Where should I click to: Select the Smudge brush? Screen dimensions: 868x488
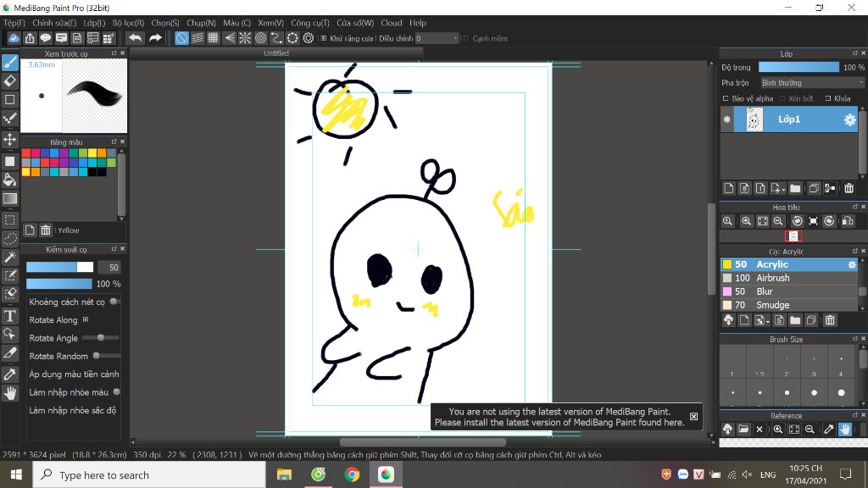pos(789,305)
